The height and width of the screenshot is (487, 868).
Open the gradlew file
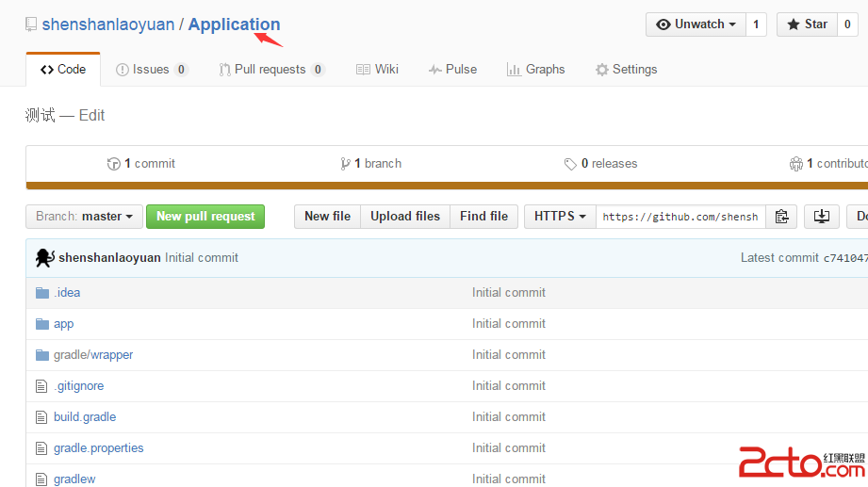pos(74,479)
